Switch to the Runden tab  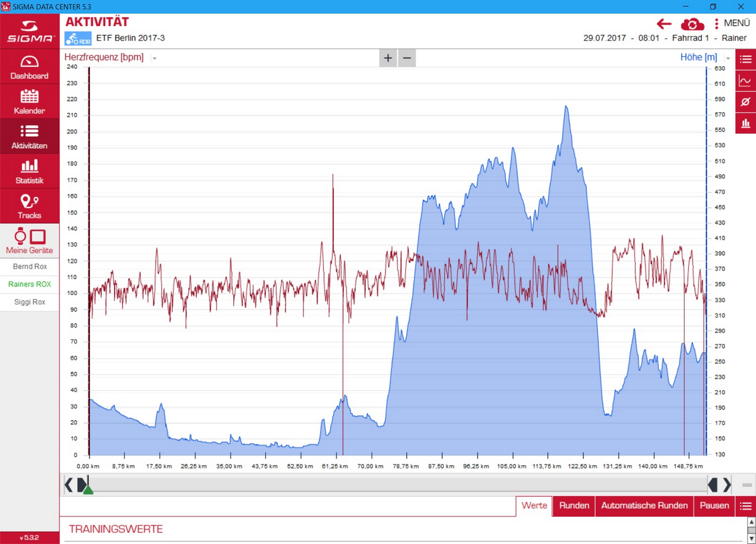pyautogui.click(x=574, y=506)
